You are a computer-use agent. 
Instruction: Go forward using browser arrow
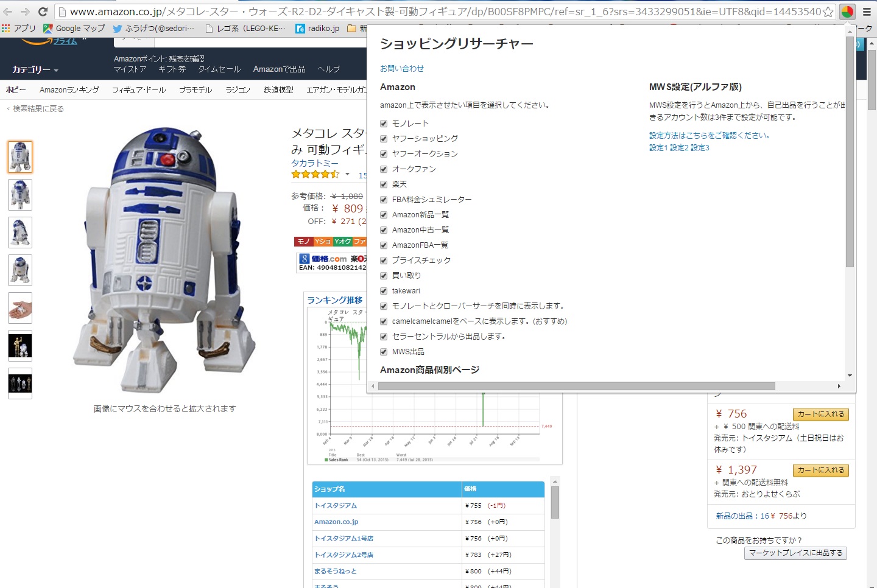[x=25, y=12]
